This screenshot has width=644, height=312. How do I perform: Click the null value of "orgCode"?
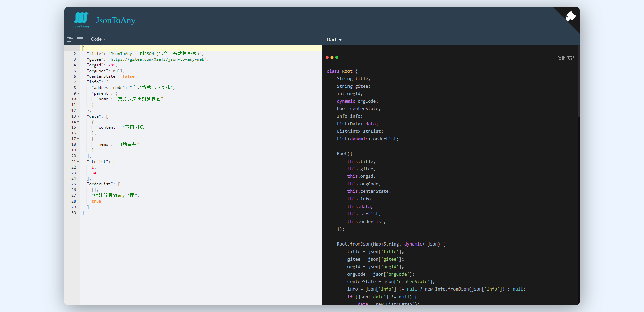tap(118, 71)
